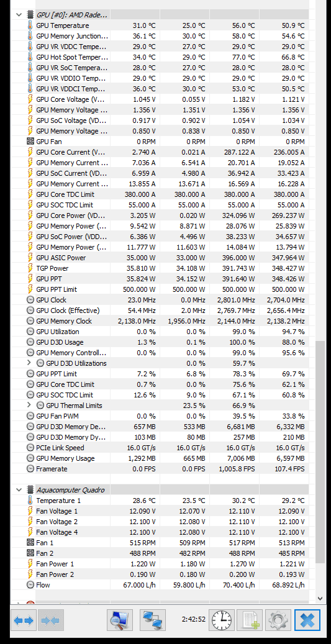
Task: Expand the GPU D3D Utilizations row
Action: click(29, 363)
